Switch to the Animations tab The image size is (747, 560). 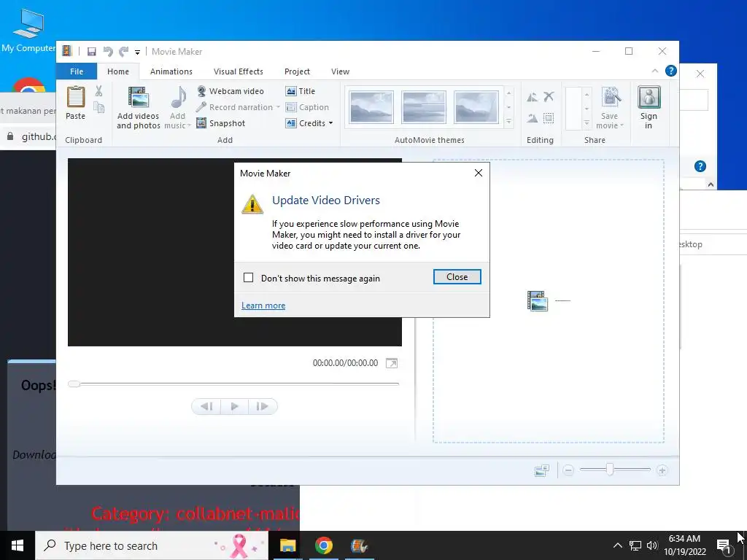tap(171, 71)
